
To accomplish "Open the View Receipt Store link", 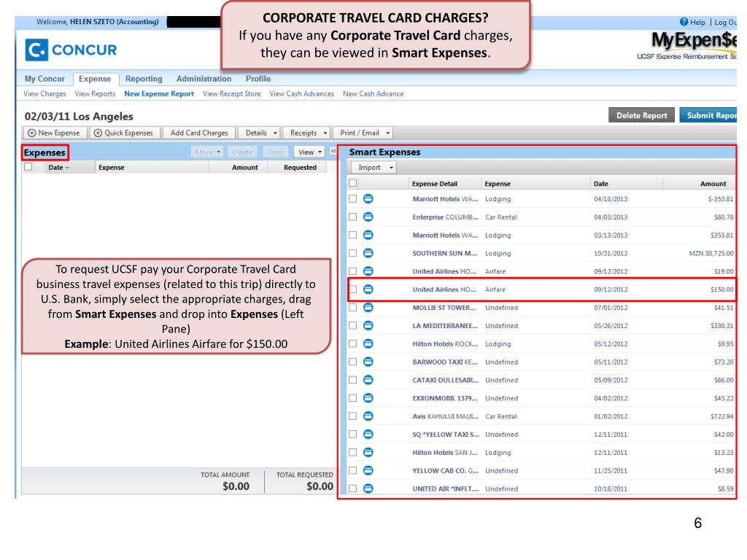I will 232,94.
